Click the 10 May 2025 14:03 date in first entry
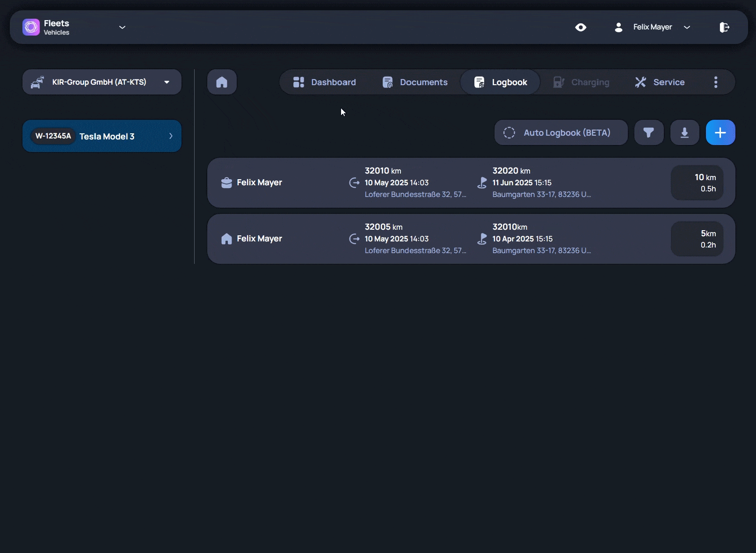This screenshot has width=756, height=553. click(x=397, y=182)
